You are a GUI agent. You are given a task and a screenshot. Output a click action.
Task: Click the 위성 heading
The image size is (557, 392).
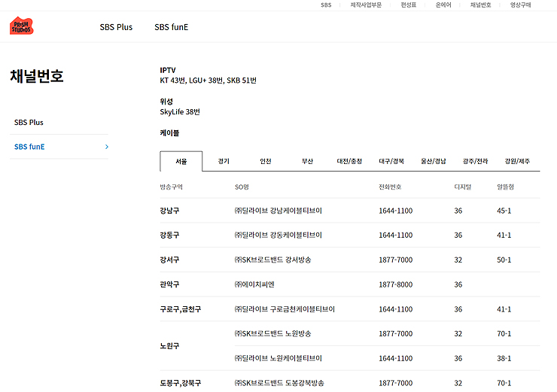point(166,102)
